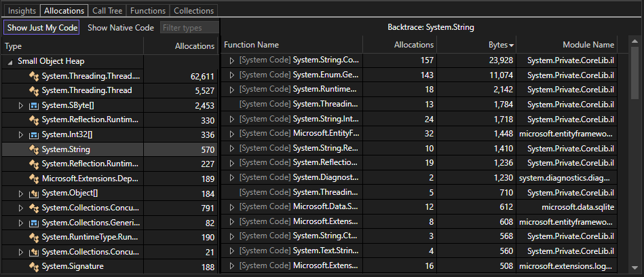Viewport: 644px width, 277px height.
Task: Toggle the Show Native Code option
Action: [x=121, y=28]
